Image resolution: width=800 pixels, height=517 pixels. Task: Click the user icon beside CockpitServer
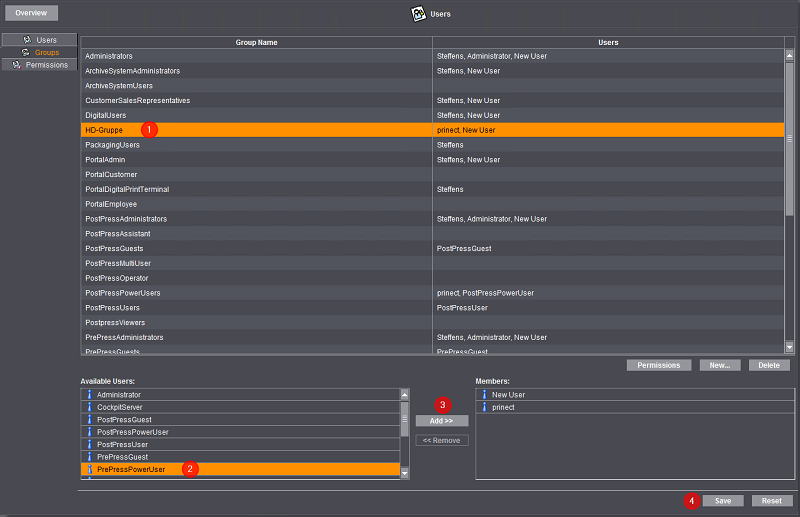[89, 407]
